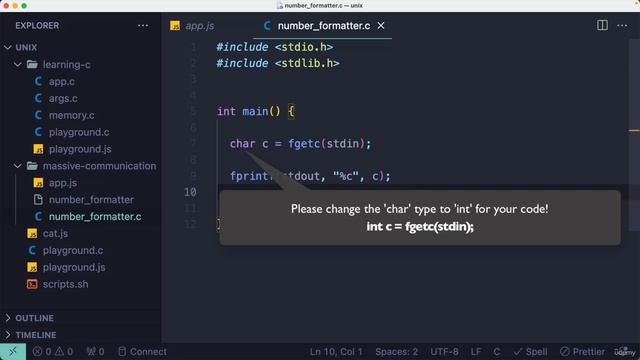Open root-level playground.c file
Screen dimensions: 640x360
[x=73, y=250]
